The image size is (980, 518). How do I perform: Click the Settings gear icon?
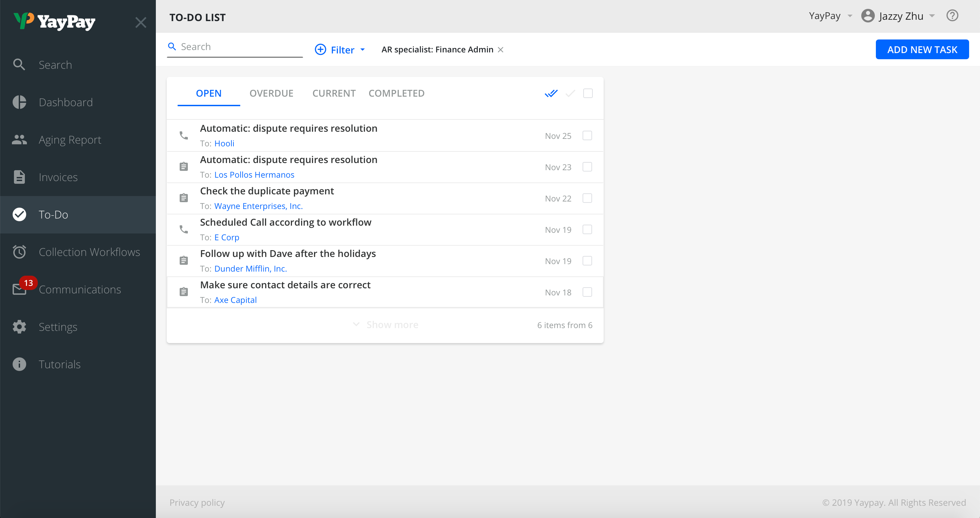(19, 327)
